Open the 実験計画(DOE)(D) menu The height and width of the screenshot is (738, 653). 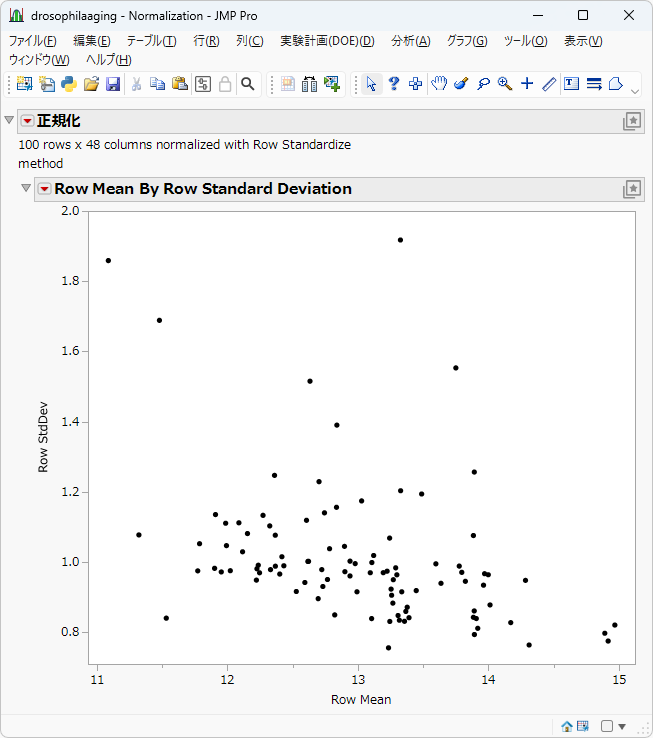click(327, 41)
